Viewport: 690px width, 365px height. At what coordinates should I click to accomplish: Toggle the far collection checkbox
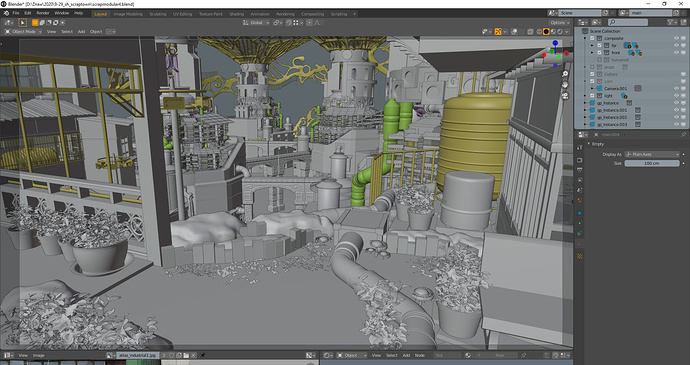click(x=599, y=45)
